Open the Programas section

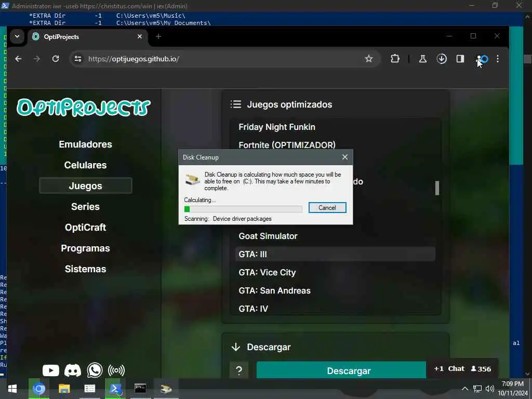(x=86, y=248)
